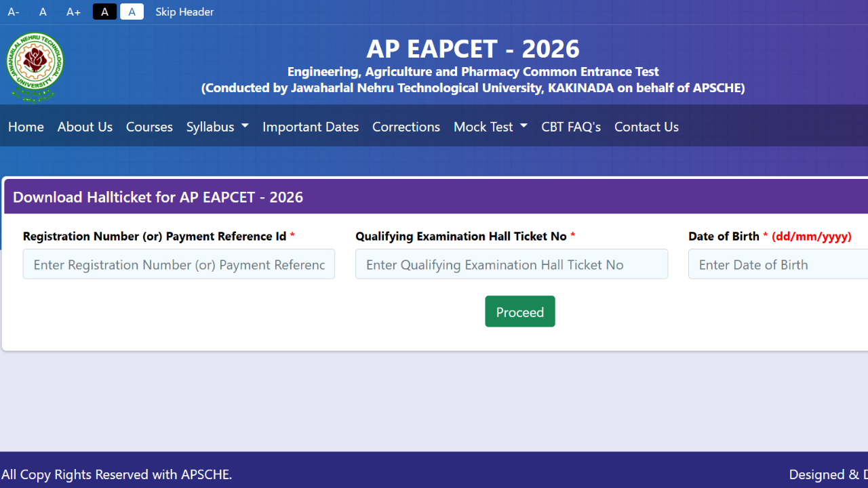Reset font size with normal A button

(x=43, y=12)
